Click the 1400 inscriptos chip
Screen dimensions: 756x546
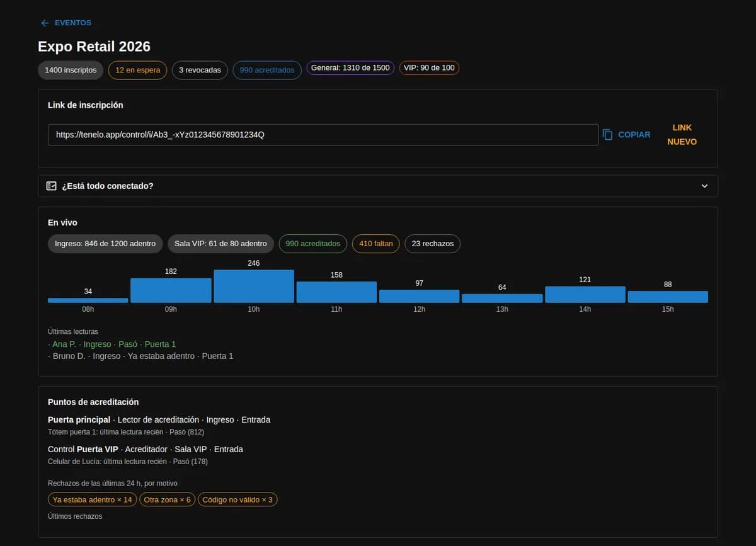click(x=71, y=70)
